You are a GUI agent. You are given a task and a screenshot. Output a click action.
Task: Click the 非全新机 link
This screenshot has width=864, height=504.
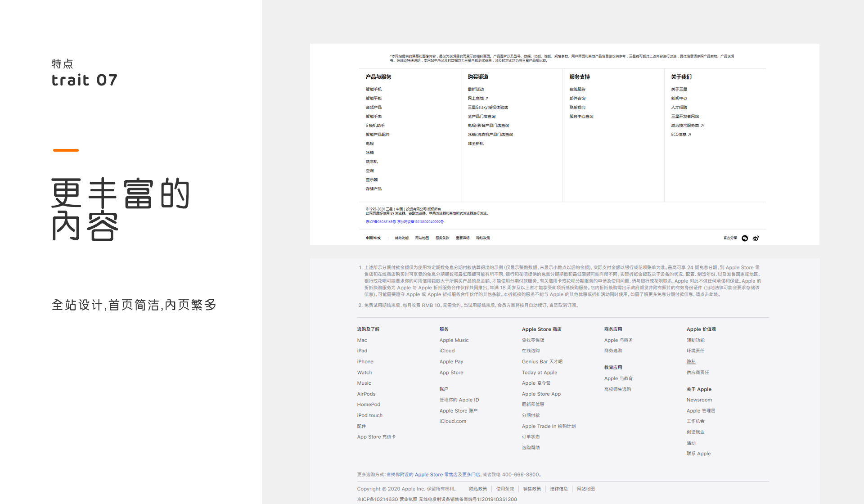(x=476, y=144)
